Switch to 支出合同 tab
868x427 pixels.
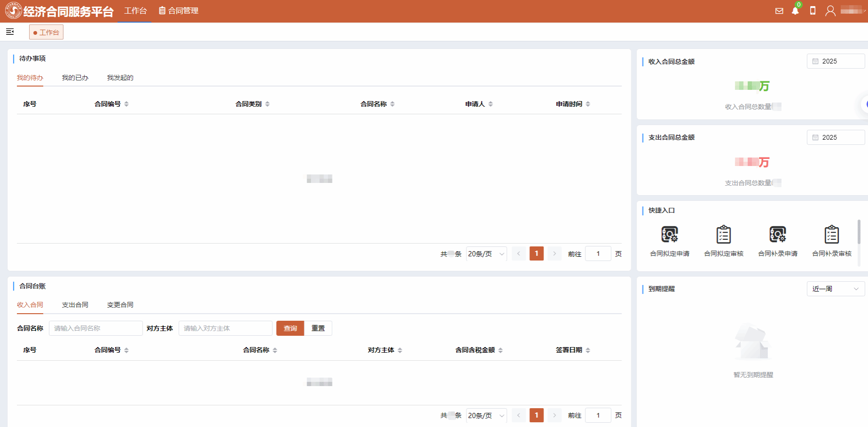coord(75,305)
